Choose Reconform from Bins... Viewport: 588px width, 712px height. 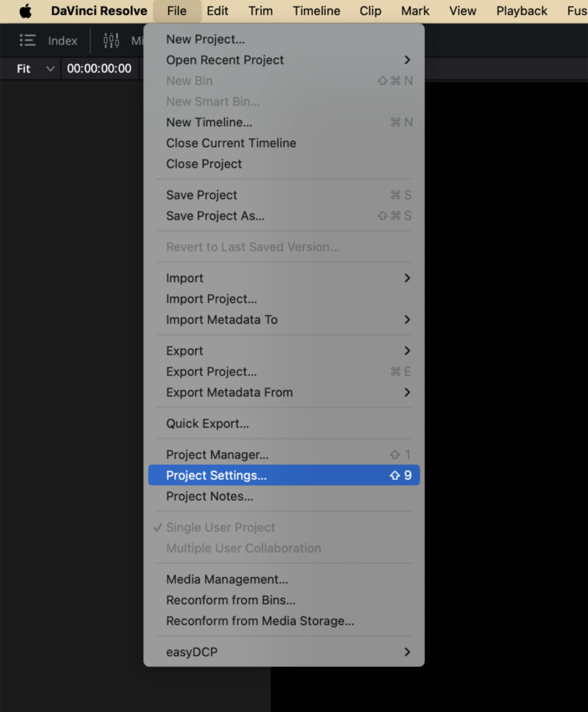click(x=284, y=600)
